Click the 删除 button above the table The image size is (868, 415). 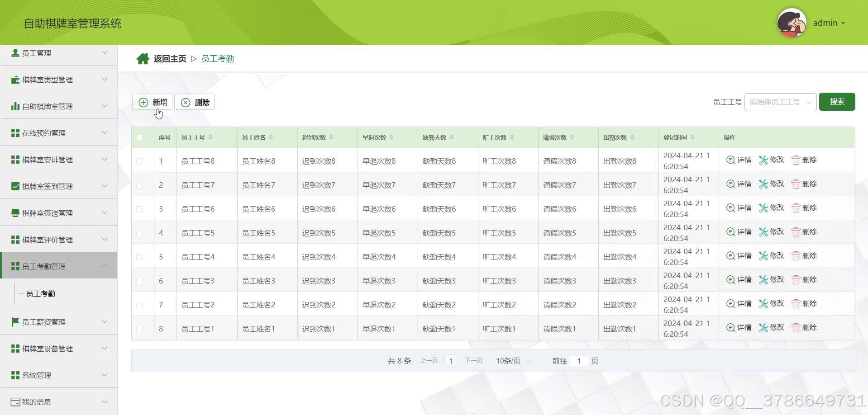[x=195, y=102]
